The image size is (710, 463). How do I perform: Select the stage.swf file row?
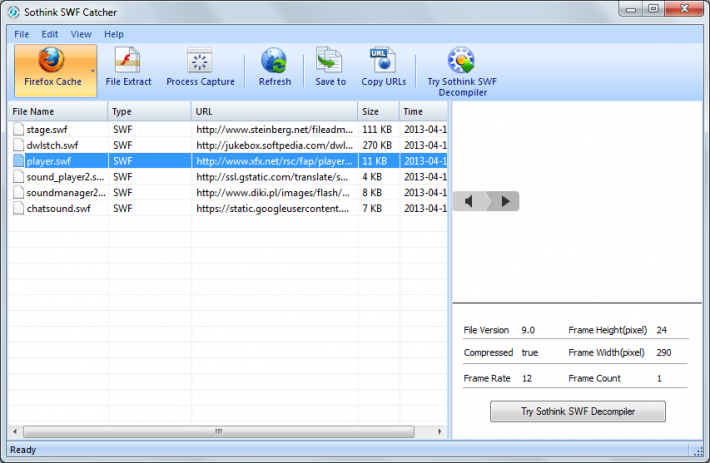click(228, 129)
